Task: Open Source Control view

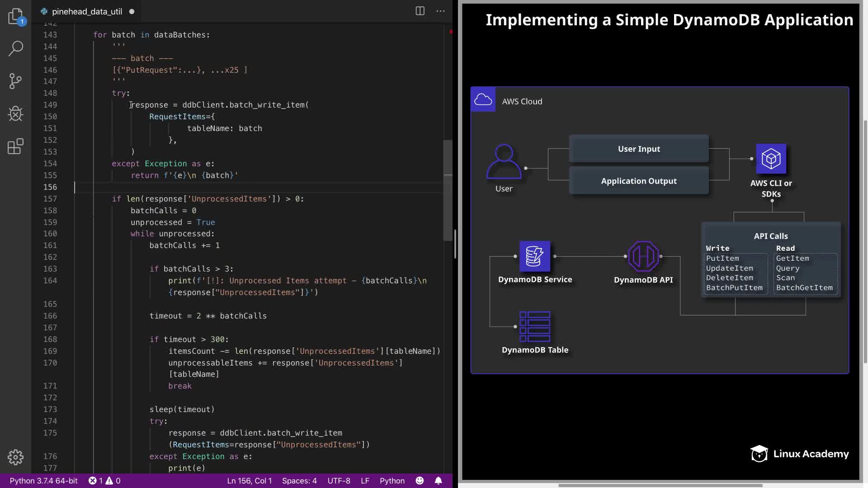Action: click(x=15, y=81)
